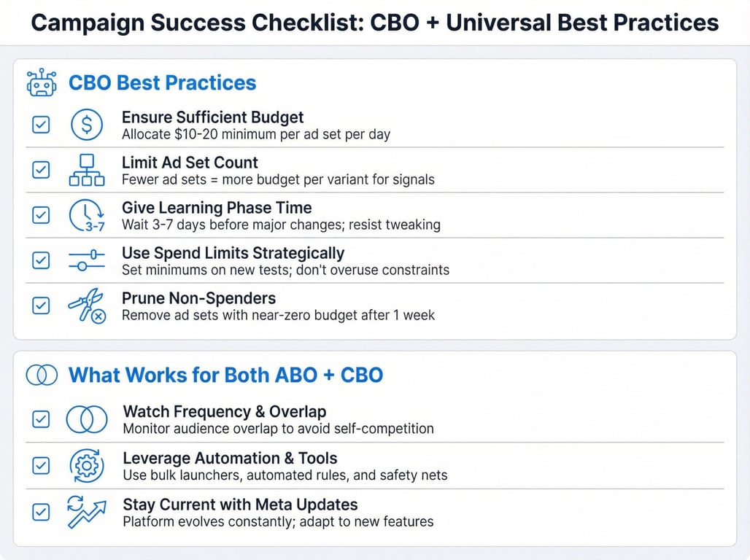Screen dimensions: 750x560
Task: Click the Use Spend Limits Strategically title
Action: click(233, 254)
